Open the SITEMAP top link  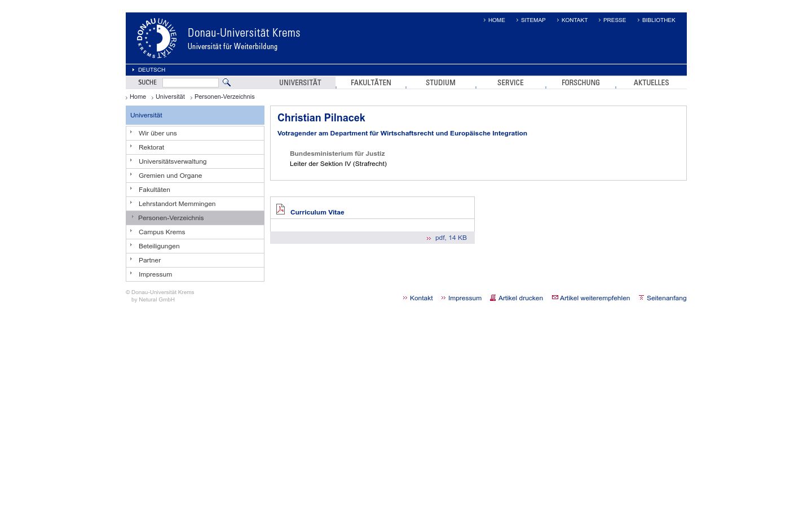pyautogui.click(x=533, y=20)
